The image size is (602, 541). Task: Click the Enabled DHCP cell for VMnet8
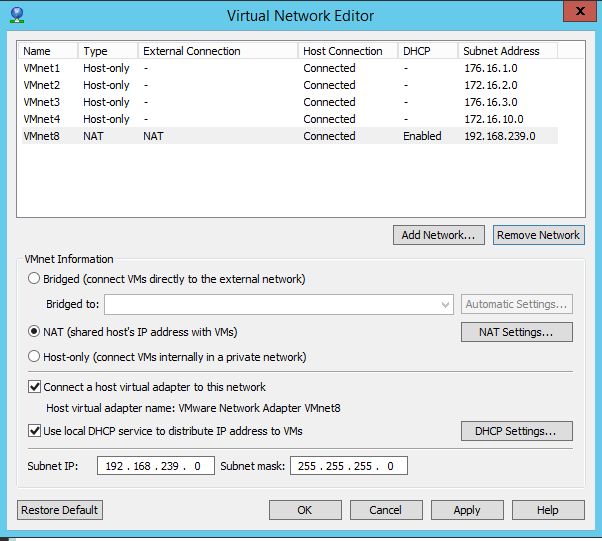coord(422,136)
